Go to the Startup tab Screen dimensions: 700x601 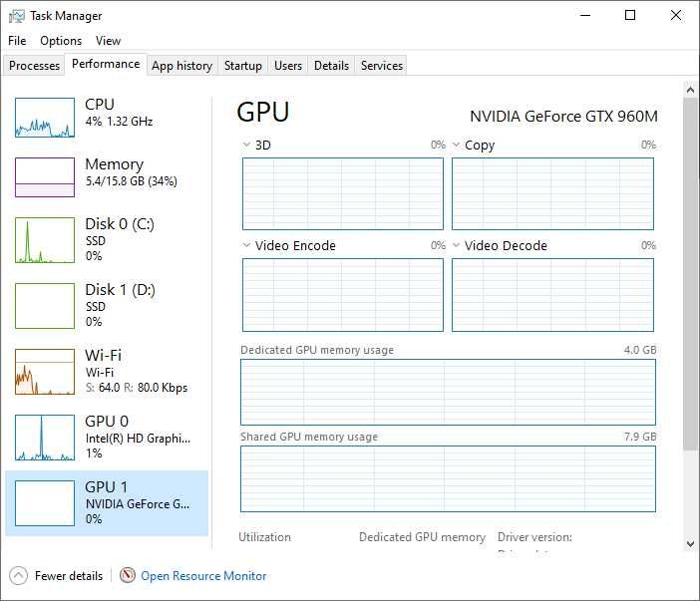[x=242, y=66]
